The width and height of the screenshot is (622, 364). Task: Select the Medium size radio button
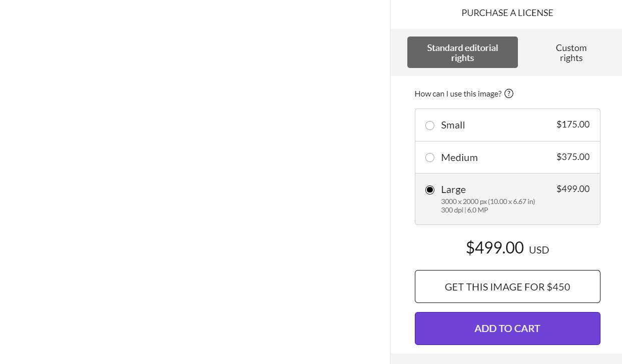pyautogui.click(x=430, y=157)
